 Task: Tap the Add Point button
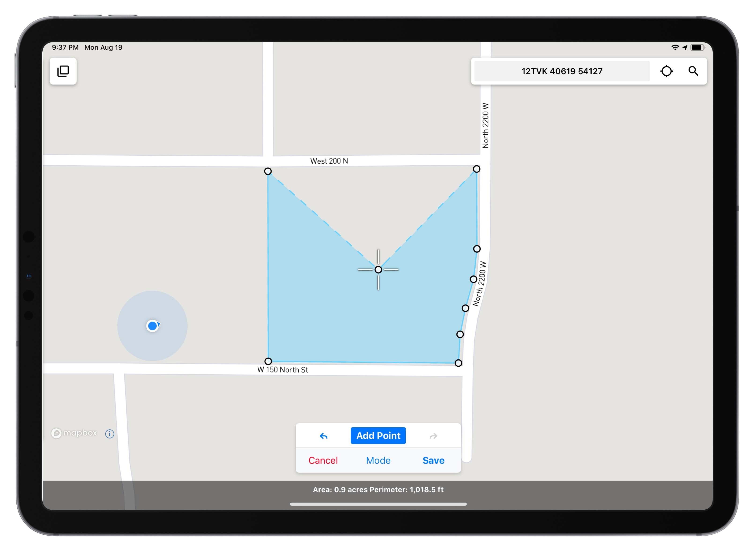point(378,435)
